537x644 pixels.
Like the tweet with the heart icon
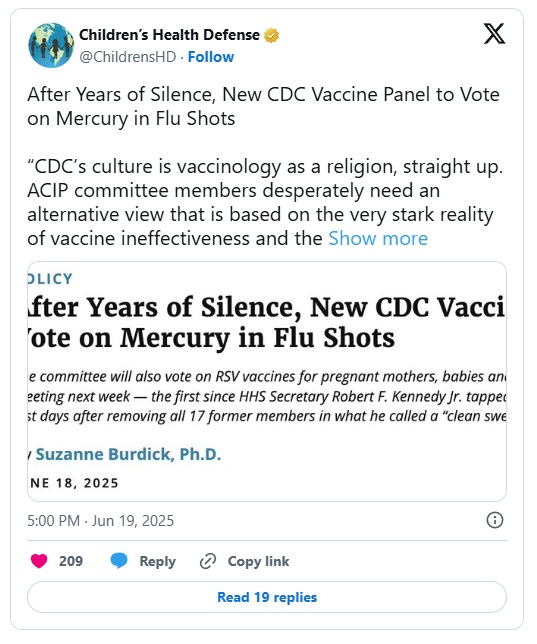point(39,561)
